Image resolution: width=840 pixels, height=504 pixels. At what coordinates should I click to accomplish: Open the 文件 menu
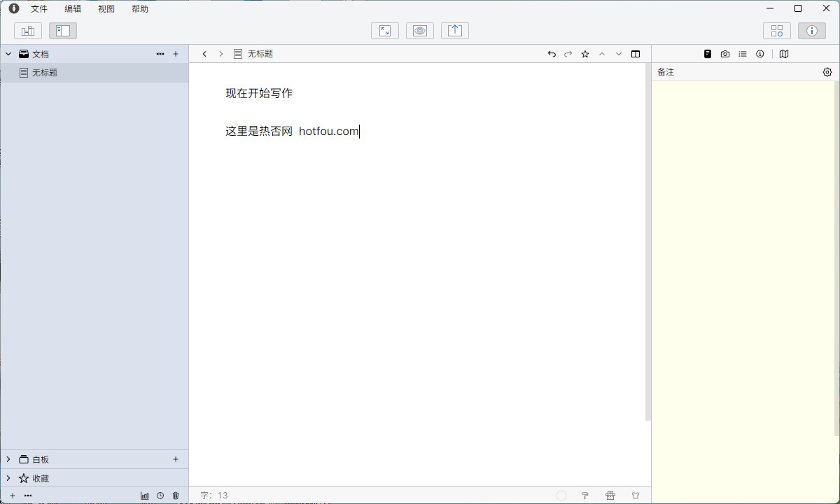pos(39,9)
